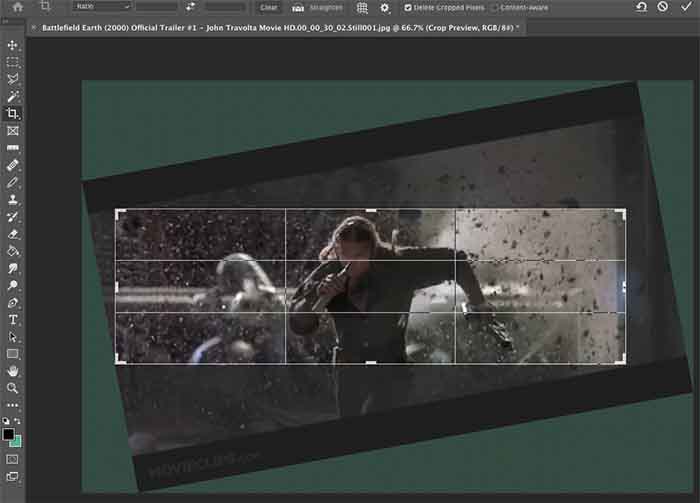Commit the crop with the checkmark
This screenshot has width=700, height=503.
click(684, 7)
